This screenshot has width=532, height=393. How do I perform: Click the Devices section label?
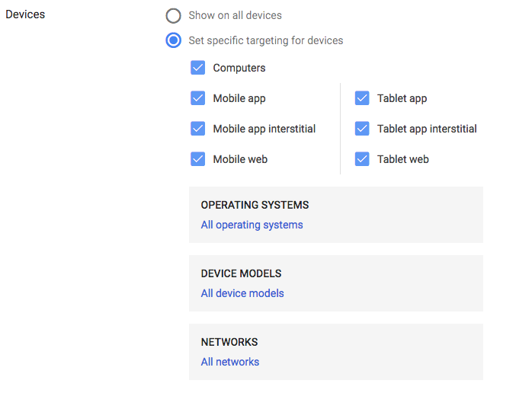25,14
